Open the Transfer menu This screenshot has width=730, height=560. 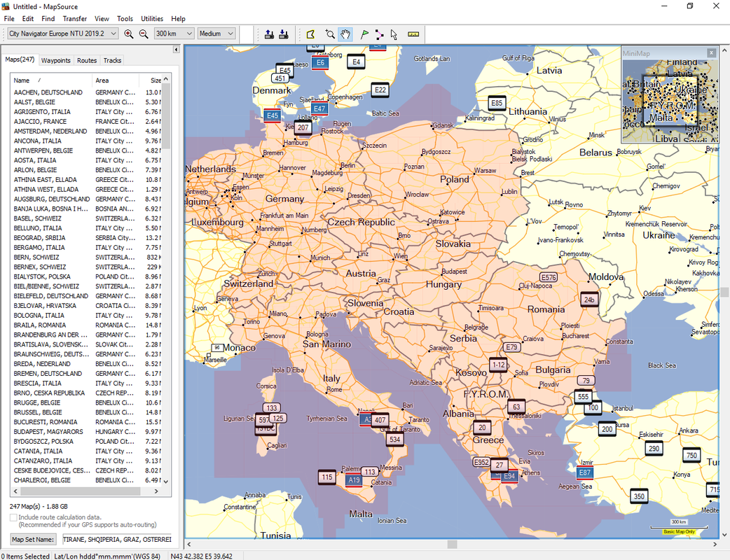75,19
